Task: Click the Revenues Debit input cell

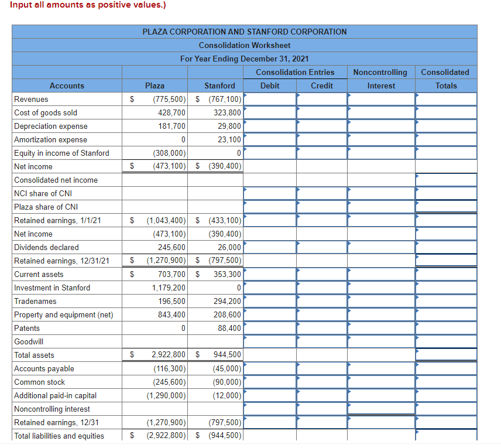Action: click(270, 99)
